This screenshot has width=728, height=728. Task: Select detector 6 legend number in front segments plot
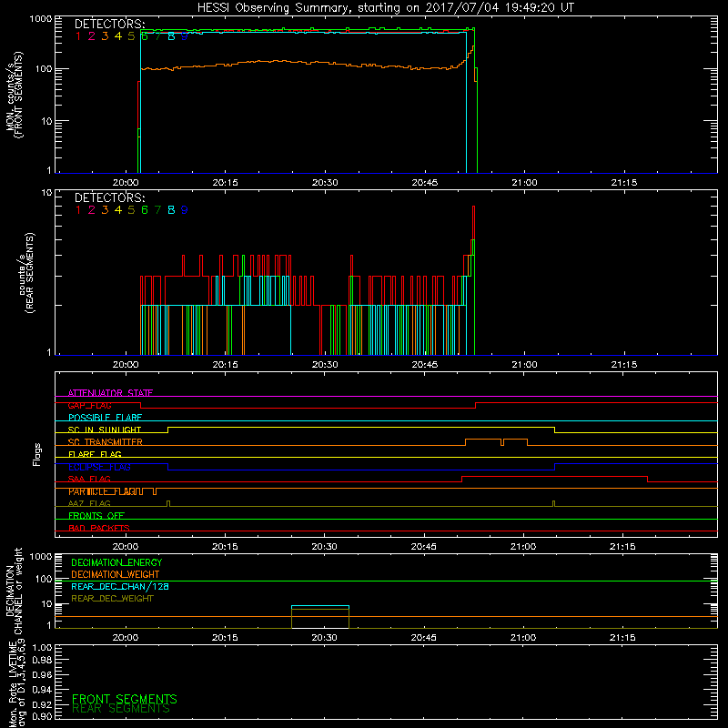(145, 36)
